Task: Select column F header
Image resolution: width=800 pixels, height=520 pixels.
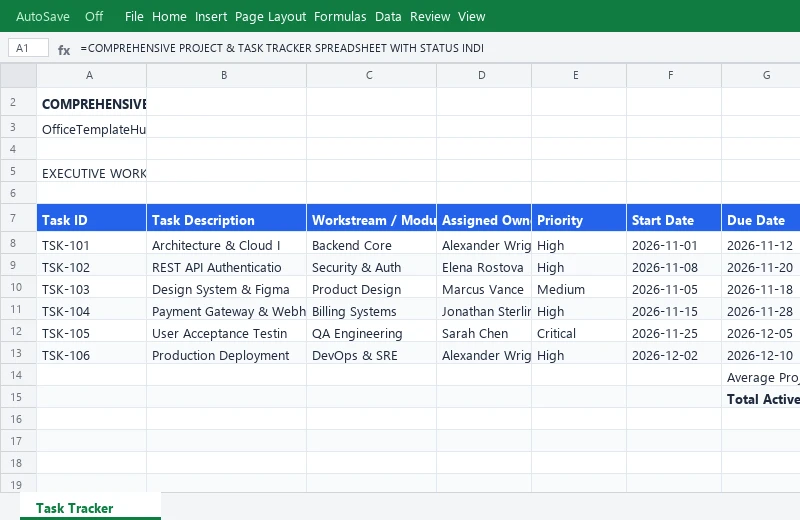Action: pos(673,76)
